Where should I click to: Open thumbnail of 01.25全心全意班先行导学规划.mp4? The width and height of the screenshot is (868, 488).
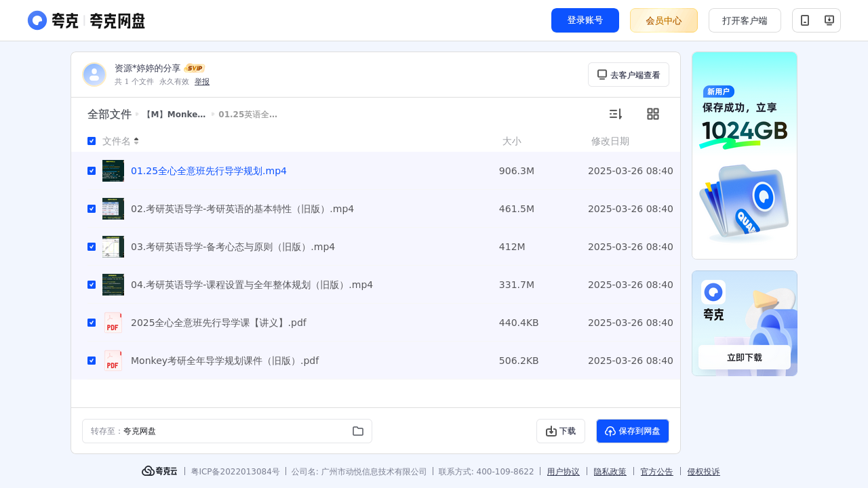[113, 171]
